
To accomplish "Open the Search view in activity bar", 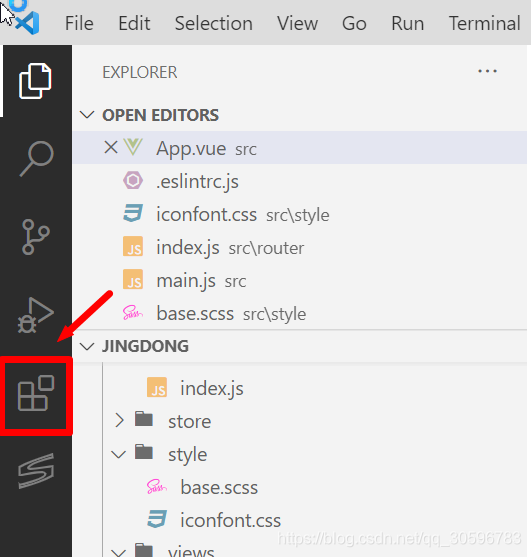I will pos(37,159).
